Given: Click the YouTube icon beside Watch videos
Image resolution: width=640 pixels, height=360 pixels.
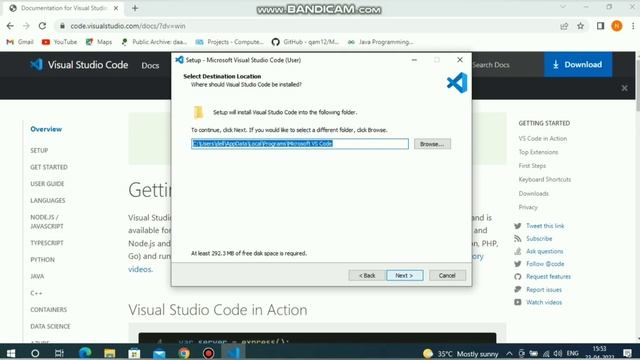Looking at the screenshot, I should click(518, 302).
